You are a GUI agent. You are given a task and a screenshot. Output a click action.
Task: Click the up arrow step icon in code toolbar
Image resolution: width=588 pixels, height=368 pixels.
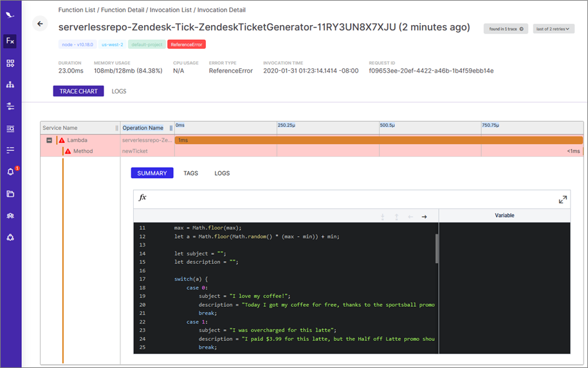point(396,217)
